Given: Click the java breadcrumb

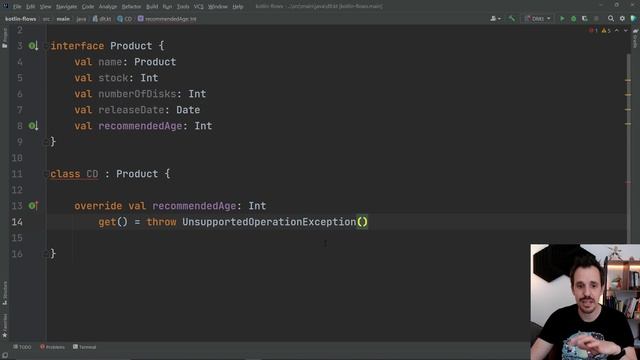Looking at the screenshot, I should pos(81,19).
